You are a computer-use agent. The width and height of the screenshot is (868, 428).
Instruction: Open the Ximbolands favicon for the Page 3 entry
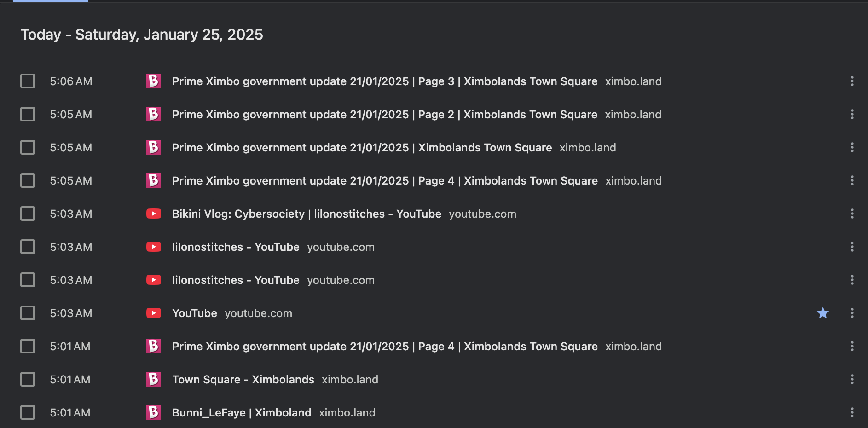click(154, 81)
